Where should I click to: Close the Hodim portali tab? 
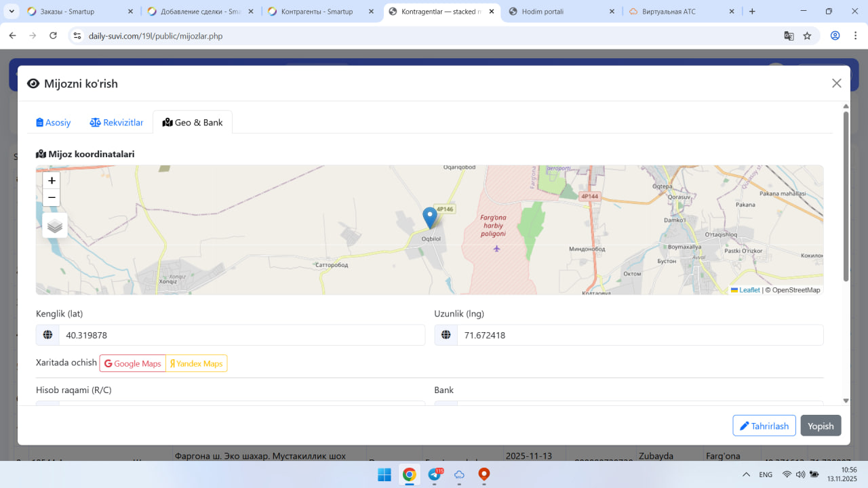[x=612, y=12]
